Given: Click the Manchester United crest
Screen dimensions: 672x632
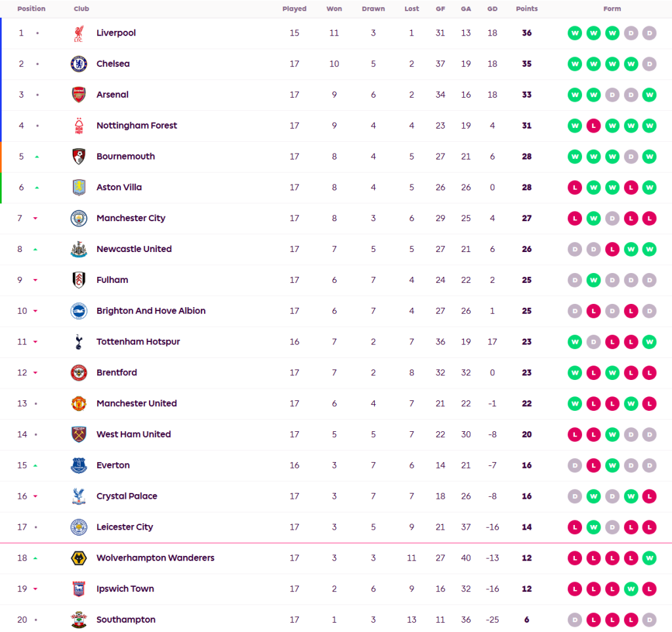Looking at the screenshot, I should click(x=79, y=404).
